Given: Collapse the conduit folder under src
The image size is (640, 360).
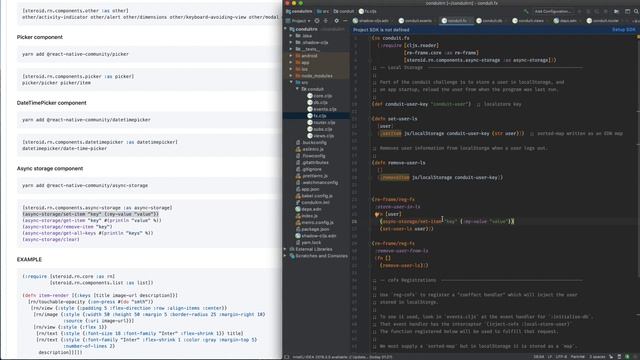Looking at the screenshot, I should point(297,89).
